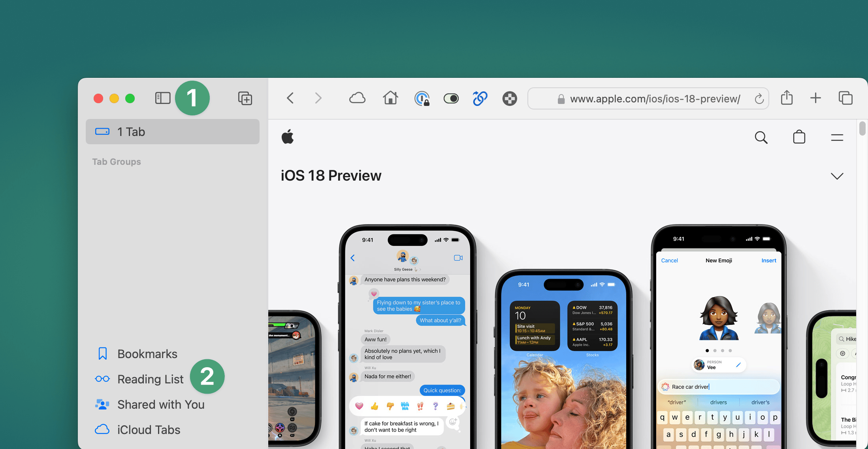
Task: Toggle the Safari sidebar button
Action: tap(162, 98)
